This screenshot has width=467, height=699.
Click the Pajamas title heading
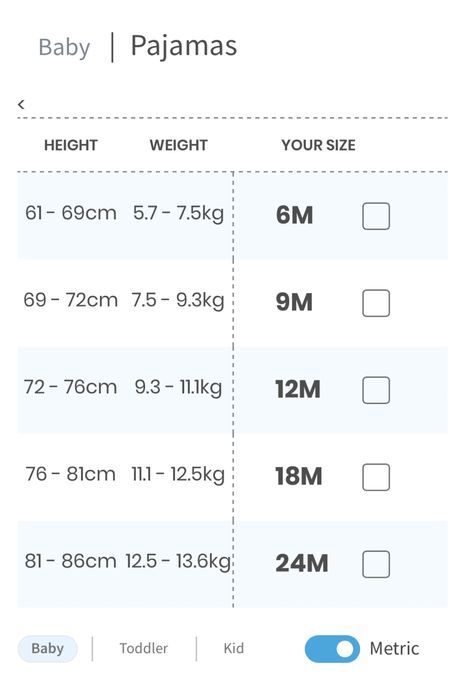[184, 46]
